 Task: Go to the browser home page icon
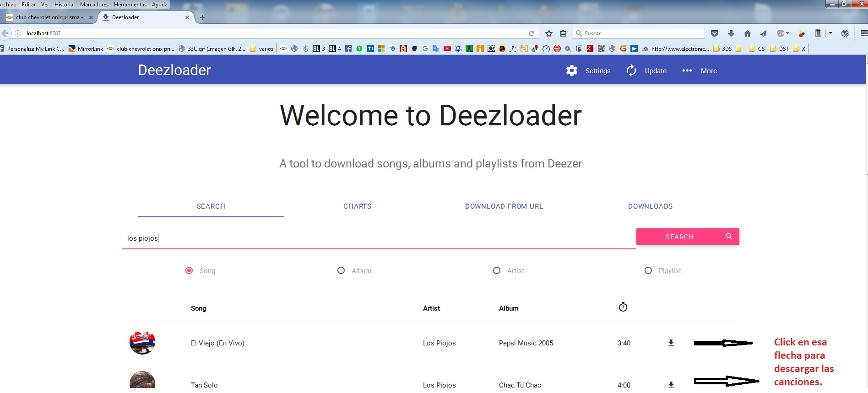[748, 33]
